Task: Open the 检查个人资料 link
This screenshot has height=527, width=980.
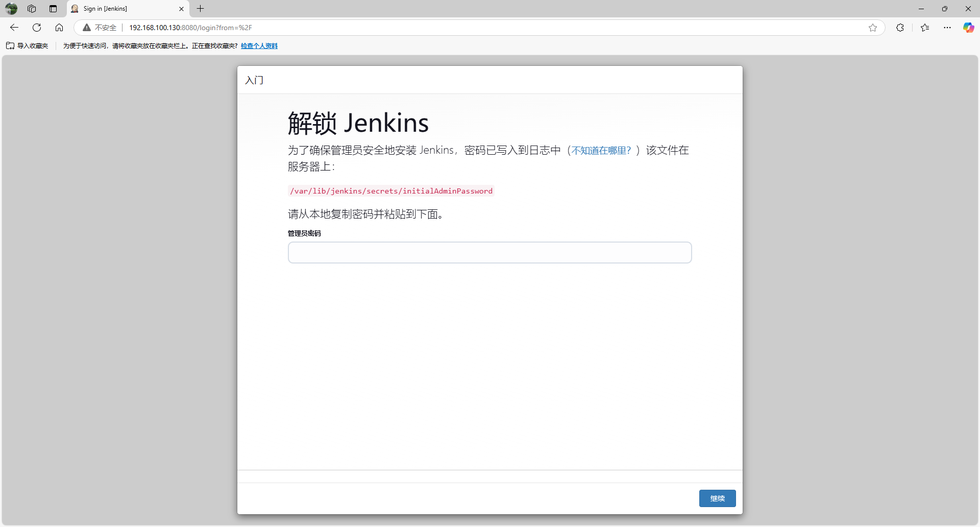Action: (259, 46)
